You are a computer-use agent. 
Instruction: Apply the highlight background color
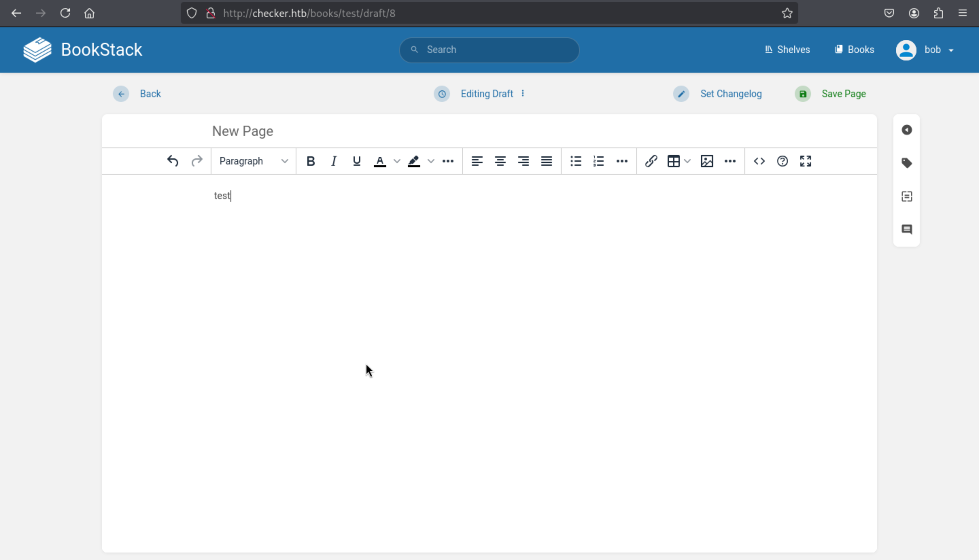click(x=414, y=161)
